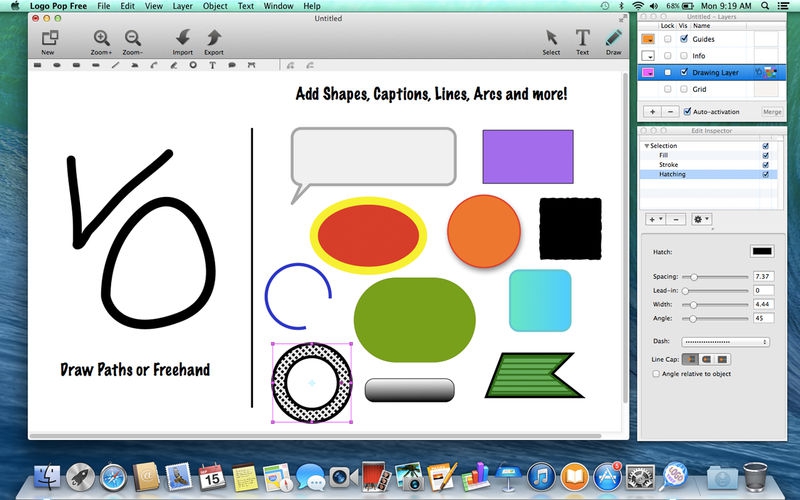Open the Dash pattern dropdown

tap(726, 341)
